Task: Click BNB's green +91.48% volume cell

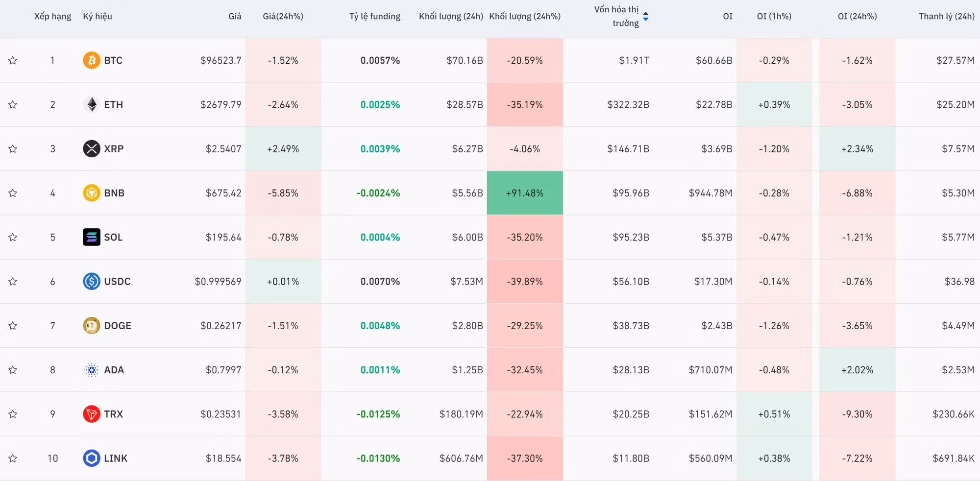Action: tap(524, 193)
